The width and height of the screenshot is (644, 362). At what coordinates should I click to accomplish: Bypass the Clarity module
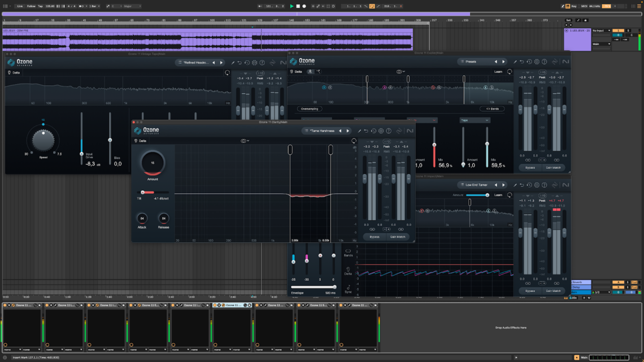click(375, 237)
